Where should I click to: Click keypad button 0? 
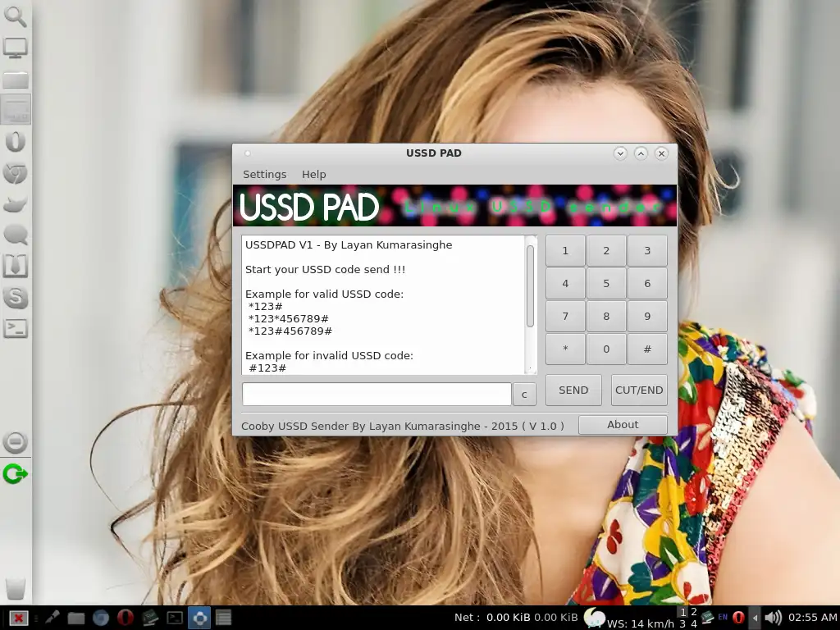point(606,349)
